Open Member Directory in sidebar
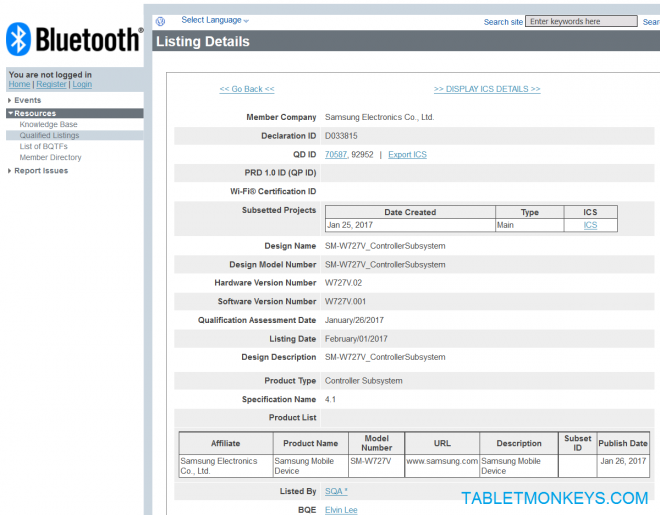Image resolution: width=660 pixels, height=515 pixels. coord(51,157)
